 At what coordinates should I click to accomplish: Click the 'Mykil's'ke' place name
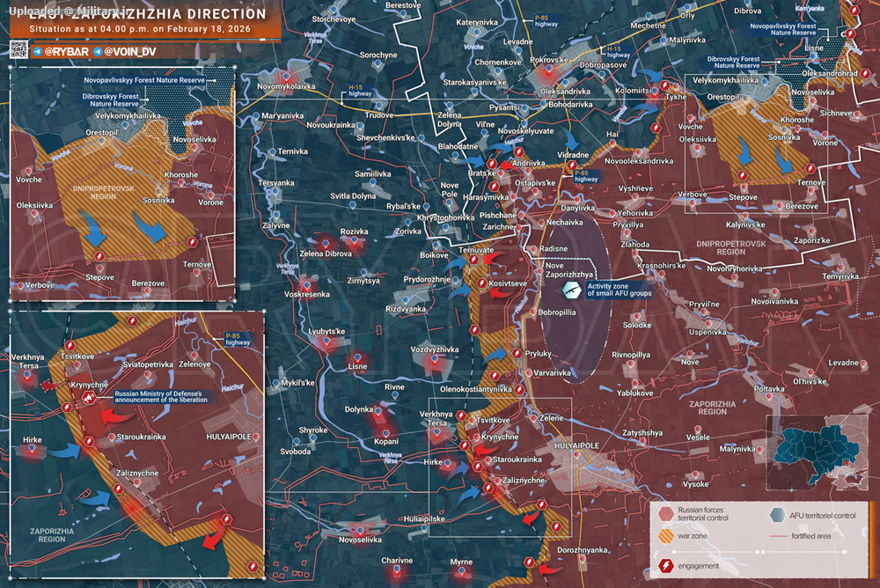tap(297, 382)
